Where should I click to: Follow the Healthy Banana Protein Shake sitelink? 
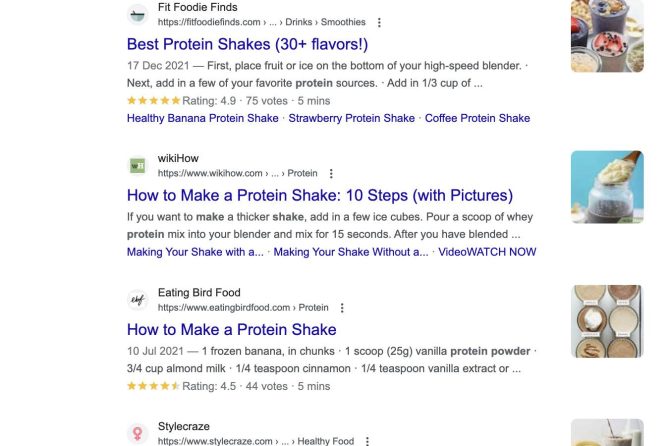[203, 118]
